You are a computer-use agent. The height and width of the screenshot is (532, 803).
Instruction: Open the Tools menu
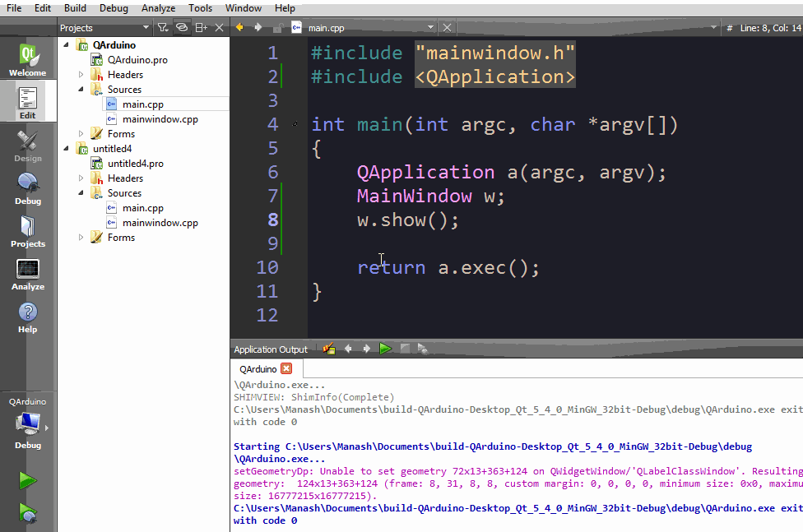[200, 8]
